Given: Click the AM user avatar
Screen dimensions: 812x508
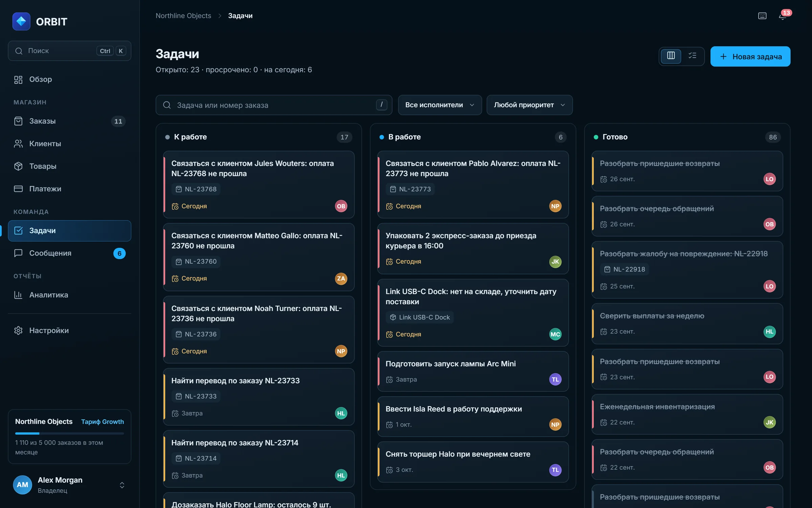Looking at the screenshot, I should [22, 485].
